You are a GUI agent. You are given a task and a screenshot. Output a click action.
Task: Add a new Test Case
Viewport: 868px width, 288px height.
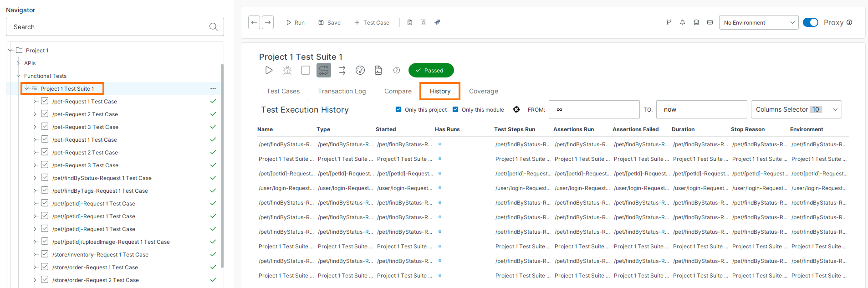pos(372,22)
